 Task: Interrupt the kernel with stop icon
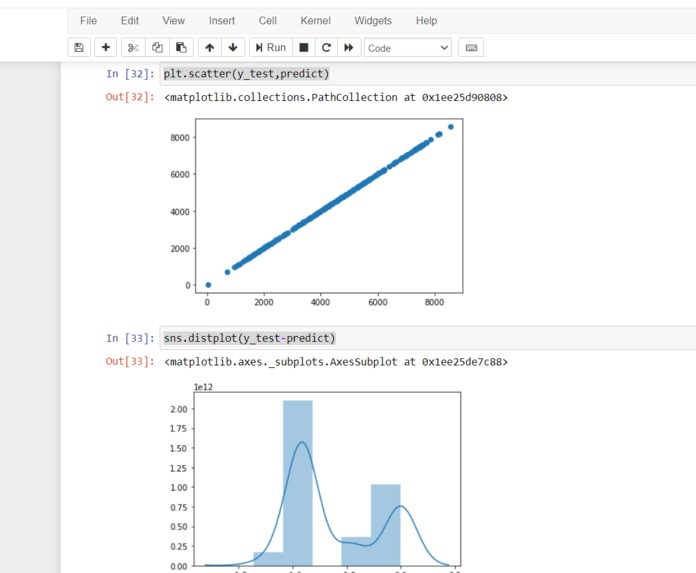point(304,47)
